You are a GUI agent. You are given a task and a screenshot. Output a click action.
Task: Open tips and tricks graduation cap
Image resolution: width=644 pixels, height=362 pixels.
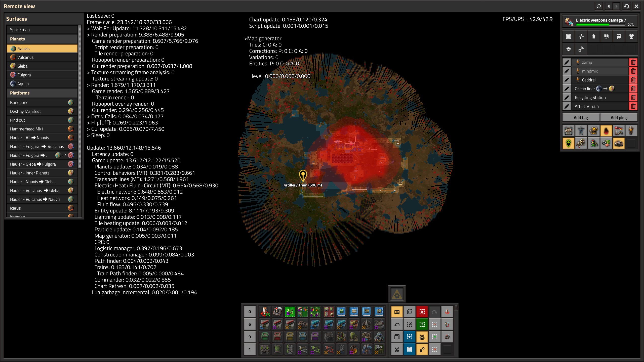point(569,49)
